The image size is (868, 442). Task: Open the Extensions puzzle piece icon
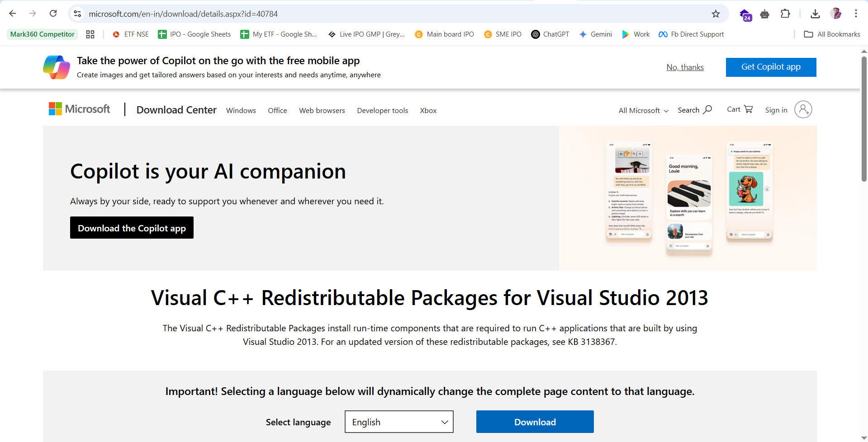785,14
